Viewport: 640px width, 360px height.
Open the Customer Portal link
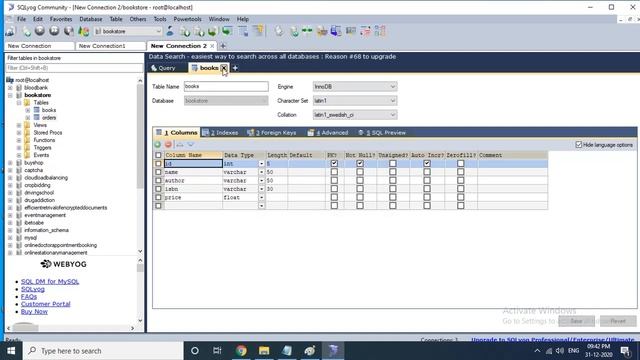pyautogui.click(x=46, y=304)
